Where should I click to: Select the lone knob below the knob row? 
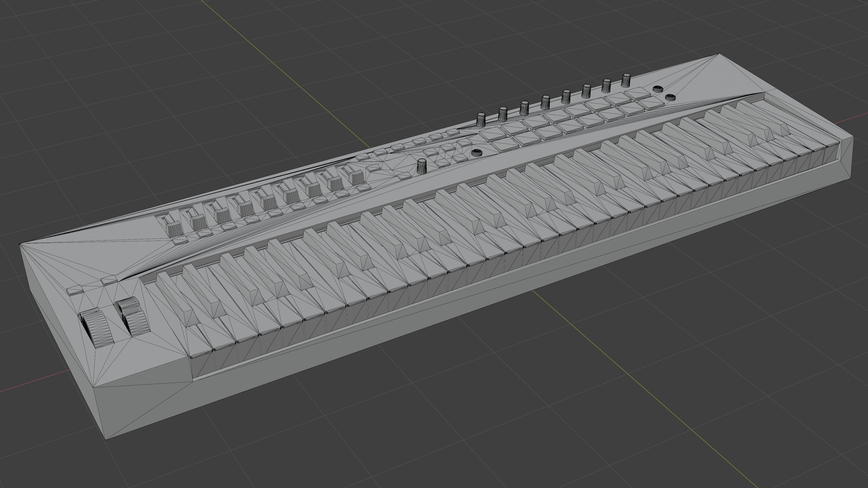point(422,166)
